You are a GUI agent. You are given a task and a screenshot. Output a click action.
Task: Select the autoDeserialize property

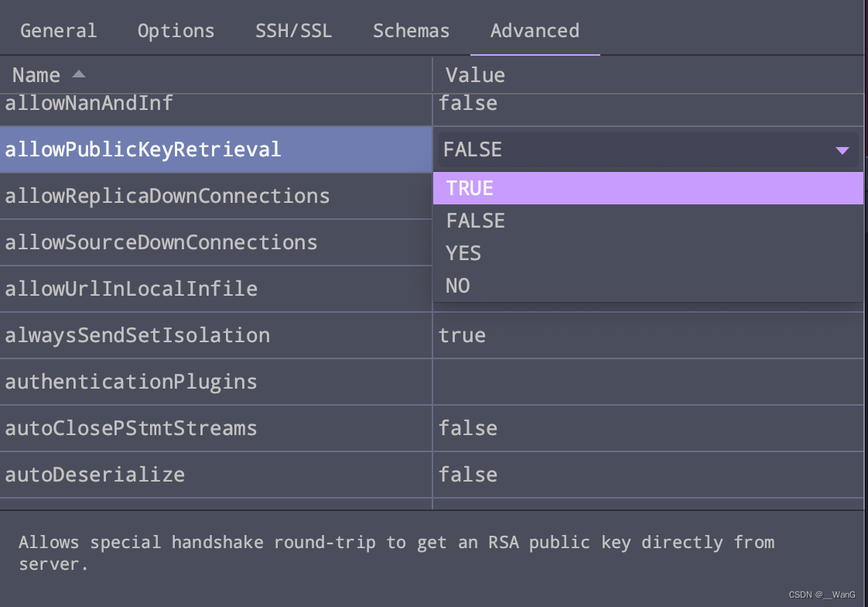[95, 475]
